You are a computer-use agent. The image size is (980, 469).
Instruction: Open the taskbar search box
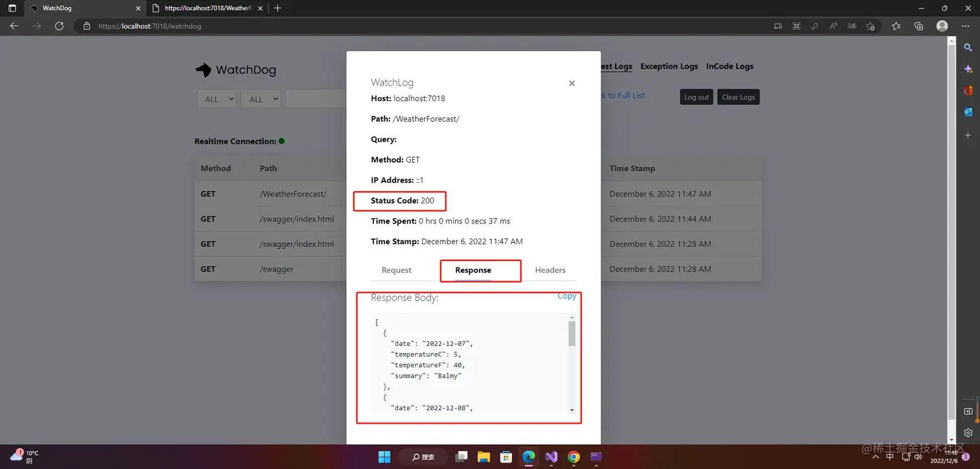pos(423,456)
